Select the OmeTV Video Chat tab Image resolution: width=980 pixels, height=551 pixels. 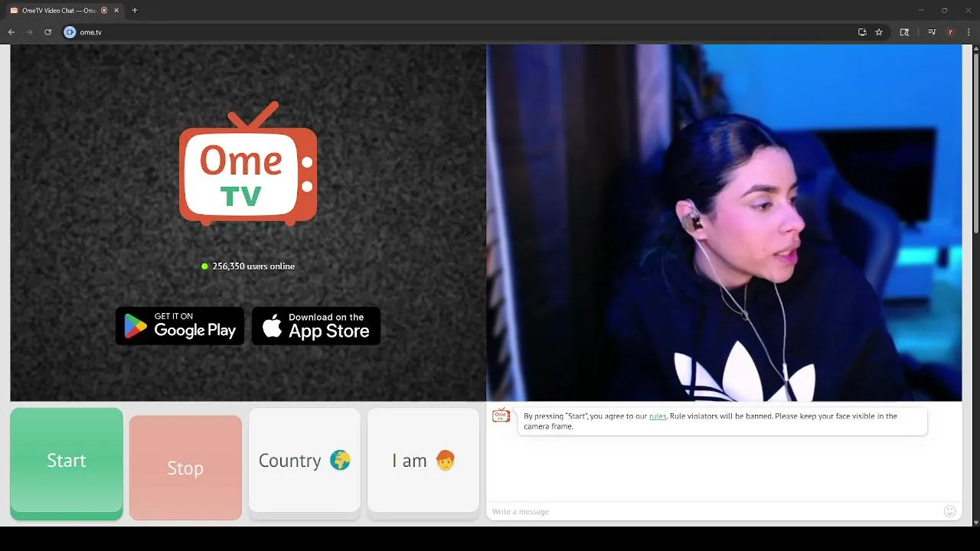tap(64, 11)
